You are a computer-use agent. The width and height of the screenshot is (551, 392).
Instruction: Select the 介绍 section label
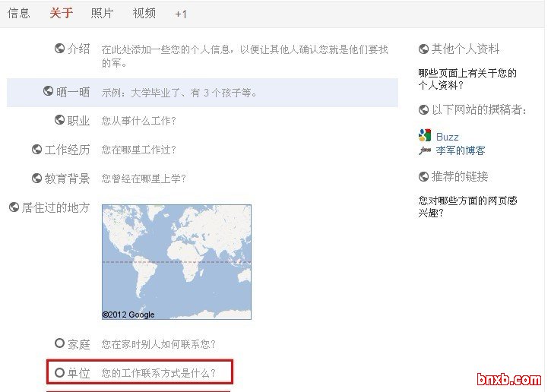point(79,49)
